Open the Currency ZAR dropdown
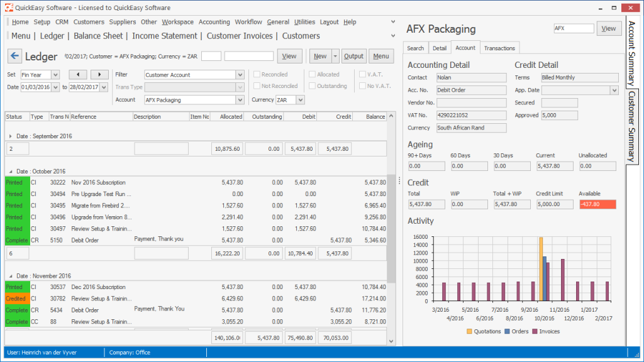Screen dimensions: 644x362 pyautogui.click(x=301, y=100)
